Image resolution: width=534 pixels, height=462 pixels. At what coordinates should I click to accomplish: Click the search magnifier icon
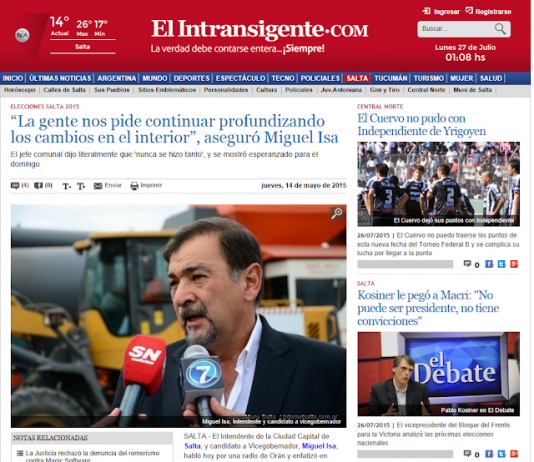(x=500, y=29)
